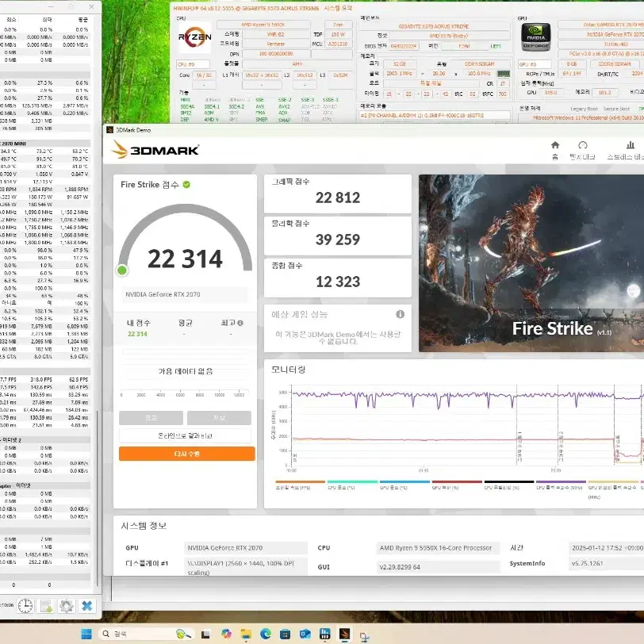Image resolution: width=644 pixels, height=644 pixels.
Task: Click the BIOS date 09/02/2024 field
Action: [404, 46]
